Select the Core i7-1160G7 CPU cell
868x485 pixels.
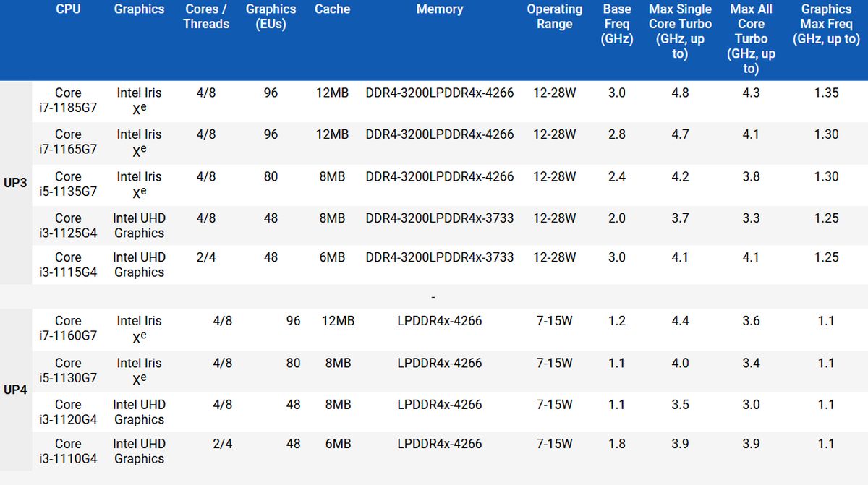coord(68,328)
